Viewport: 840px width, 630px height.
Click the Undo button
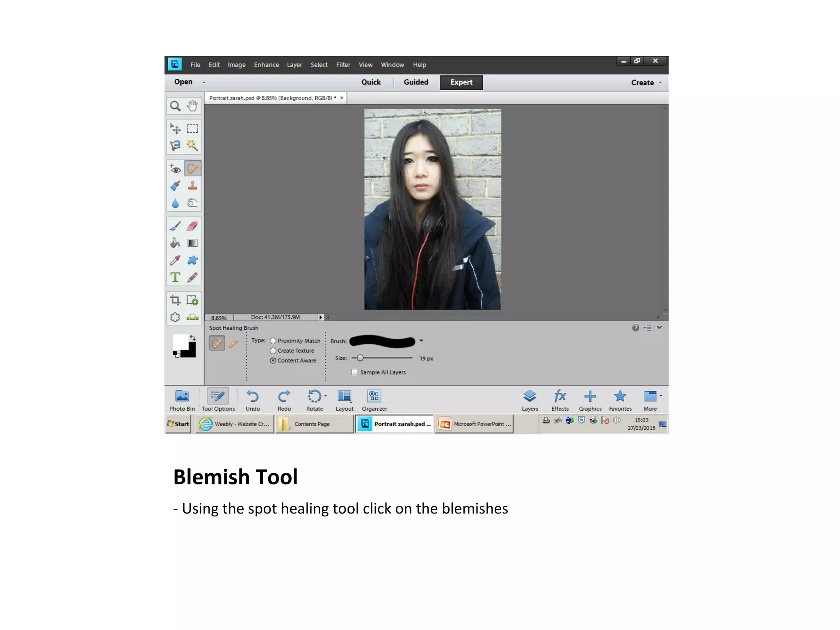[x=253, y=400]
